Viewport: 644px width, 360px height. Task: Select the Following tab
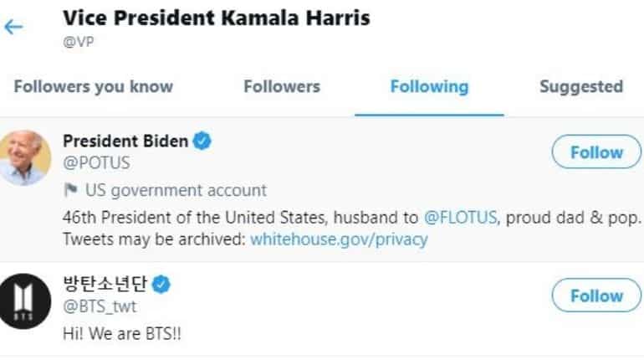[429, 87]
